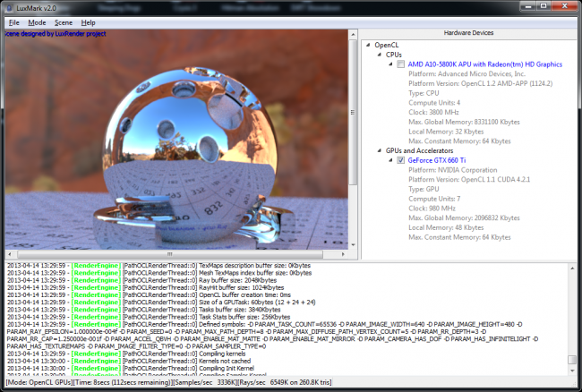
Task: Click the 'Compute Units: 4' row
Action: click(x=434, y=103)
